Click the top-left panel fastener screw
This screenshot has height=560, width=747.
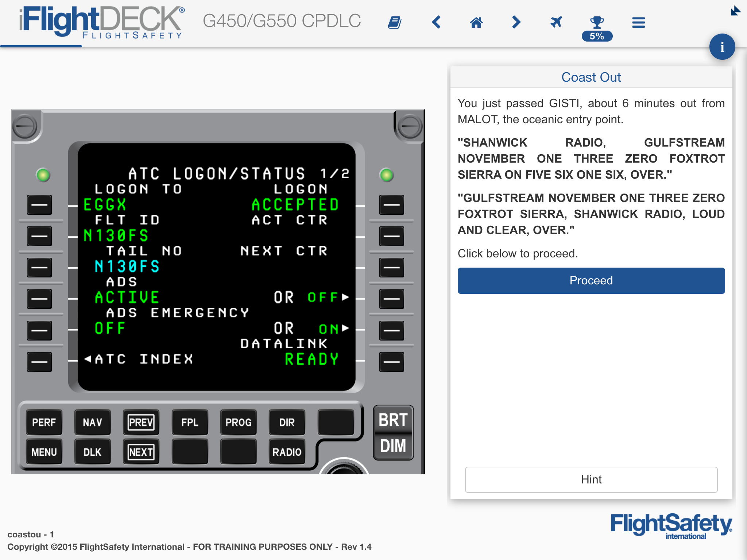pyautogui.click(x=25, y=127)
